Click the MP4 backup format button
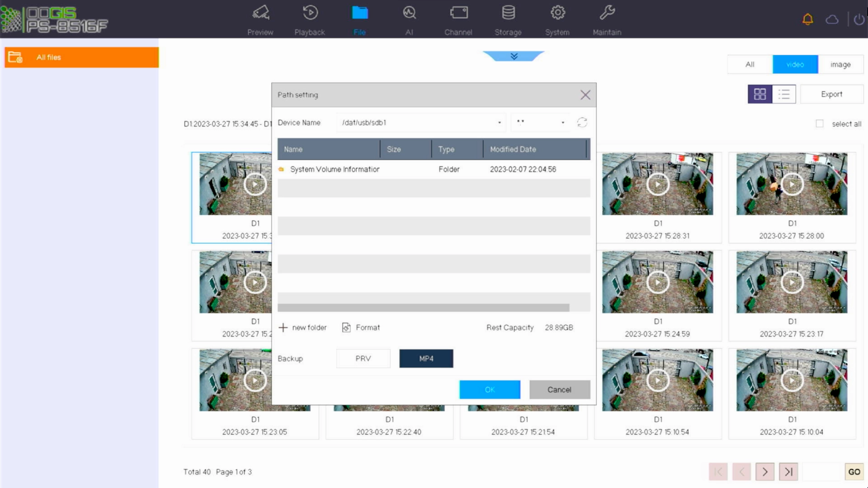This screenshot has height=488, width=868. (x=427, y=358)
